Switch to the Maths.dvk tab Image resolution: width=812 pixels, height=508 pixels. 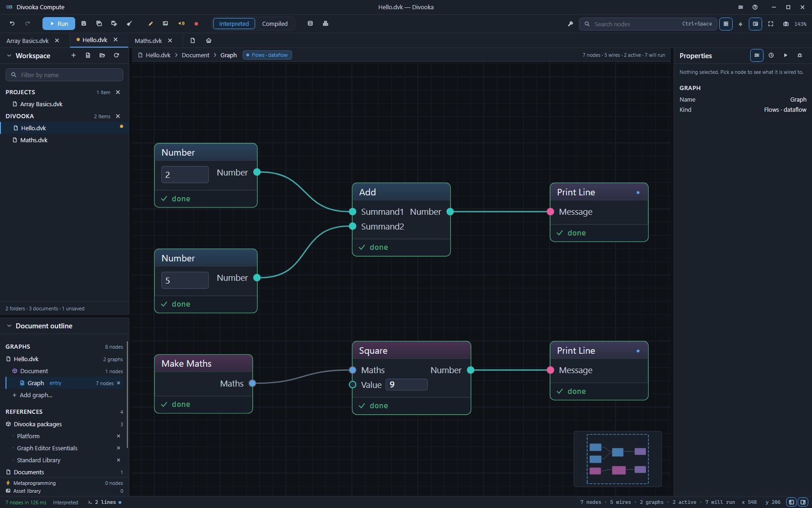(148, 41)
